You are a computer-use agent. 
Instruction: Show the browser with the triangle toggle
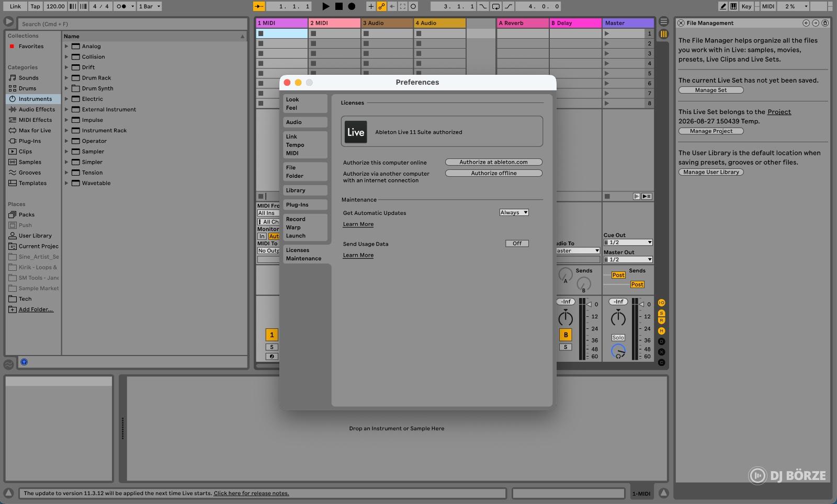click(8, 21)
